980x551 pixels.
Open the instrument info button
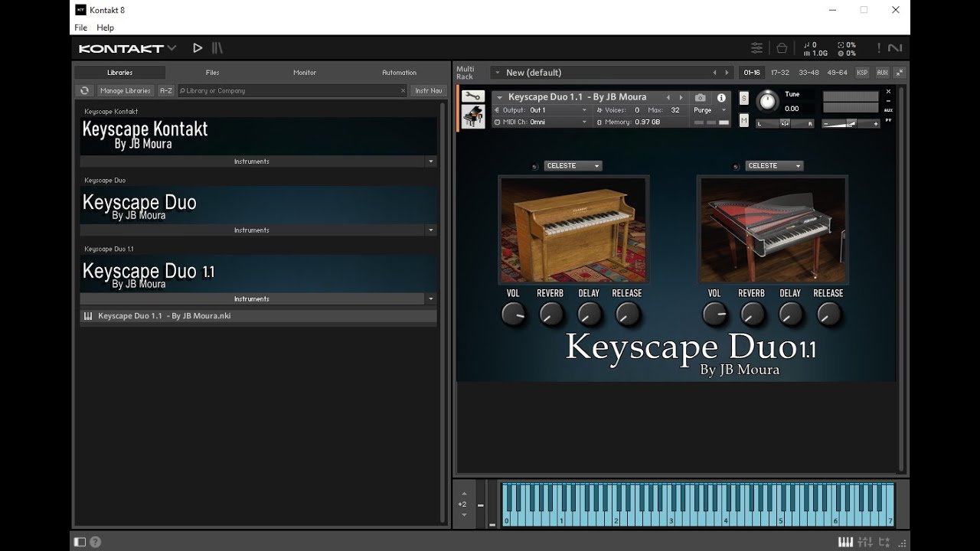[x=720, y=98]
